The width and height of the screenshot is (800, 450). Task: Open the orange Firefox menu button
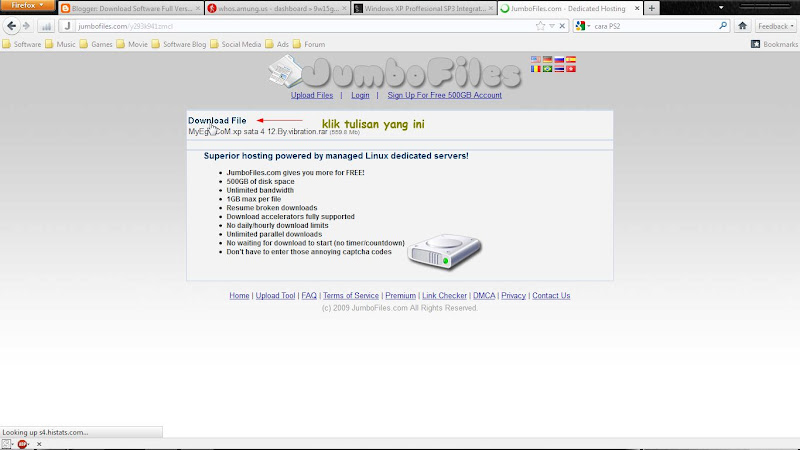[x=28, y=6]
